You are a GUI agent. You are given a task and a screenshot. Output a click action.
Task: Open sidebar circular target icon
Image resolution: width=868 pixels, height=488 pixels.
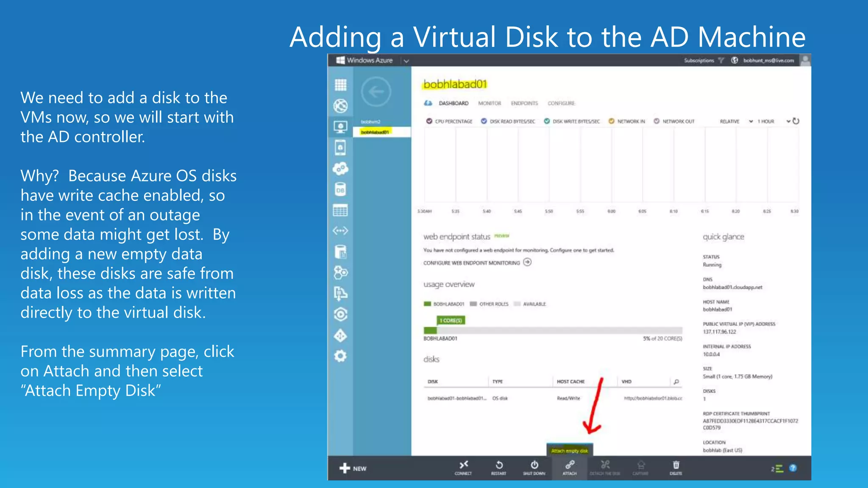tap(340, 314)
